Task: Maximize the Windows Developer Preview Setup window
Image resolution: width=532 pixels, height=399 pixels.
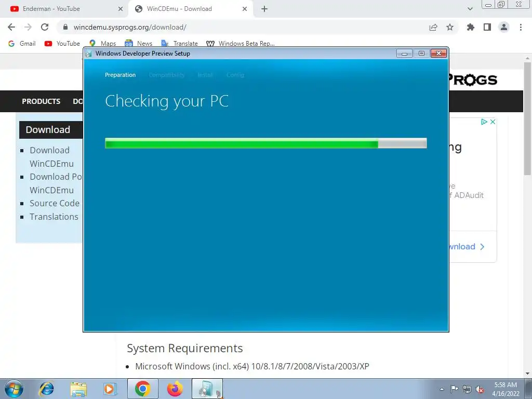Action: point(421,54)
